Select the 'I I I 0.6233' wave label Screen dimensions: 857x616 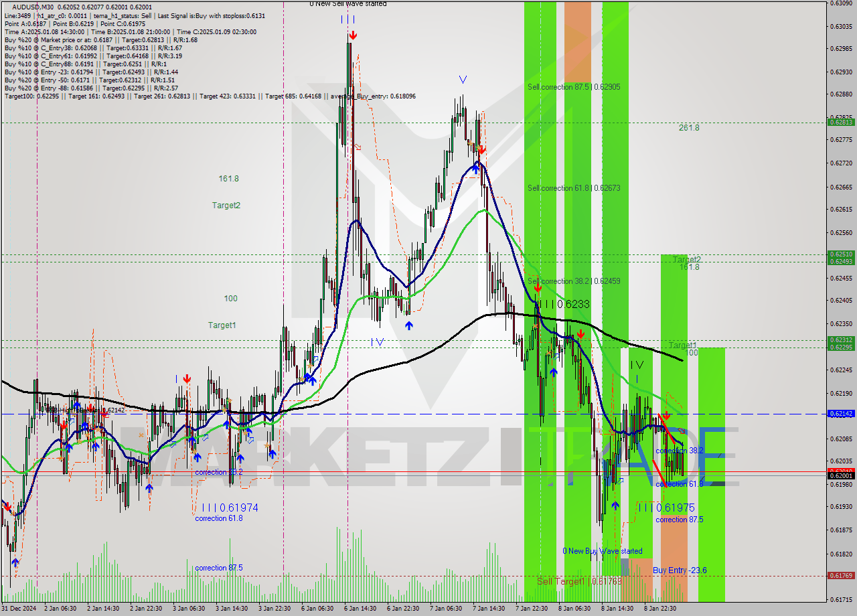(566, 304)
